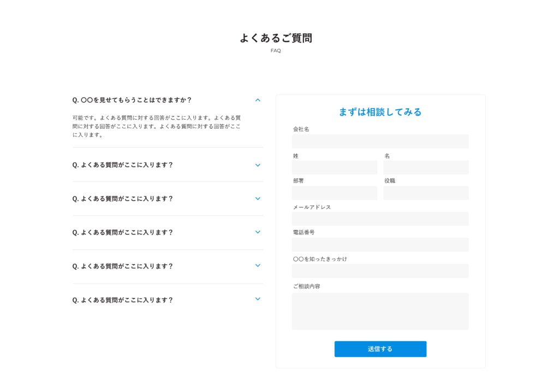559x392 pixels.
Task: Expand the sixth FAQ question chevron
Action: click(x=258, y=299)
